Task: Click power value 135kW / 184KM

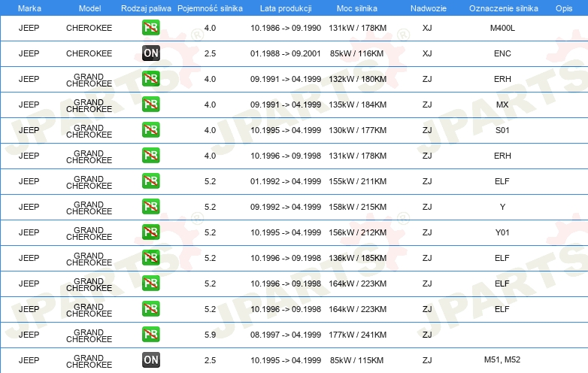Action: [357, 105]
